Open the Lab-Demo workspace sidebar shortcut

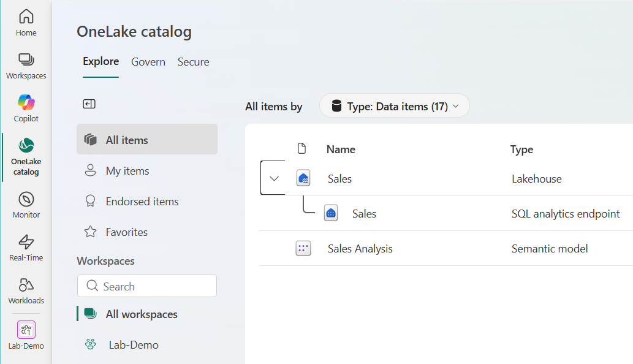click(x=26, y=335)
